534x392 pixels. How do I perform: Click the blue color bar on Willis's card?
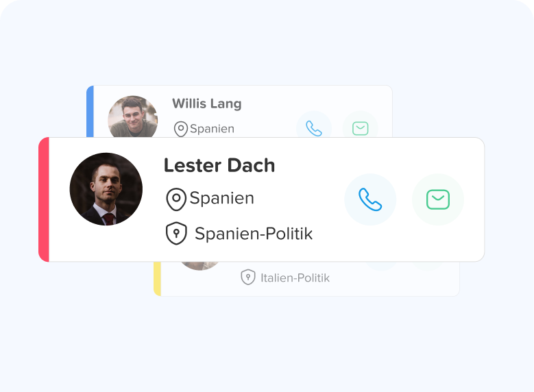pyautogui.click(x=90, y=112)
